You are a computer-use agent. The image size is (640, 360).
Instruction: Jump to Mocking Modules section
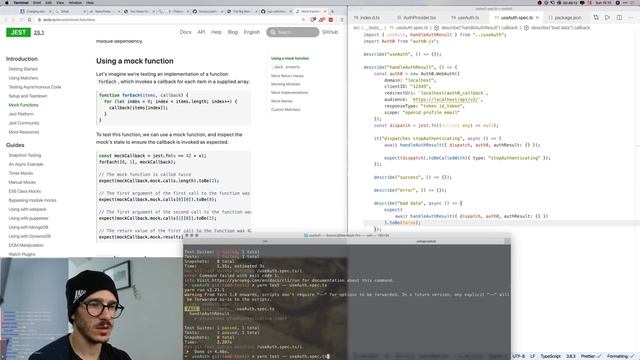click(285, 84)
